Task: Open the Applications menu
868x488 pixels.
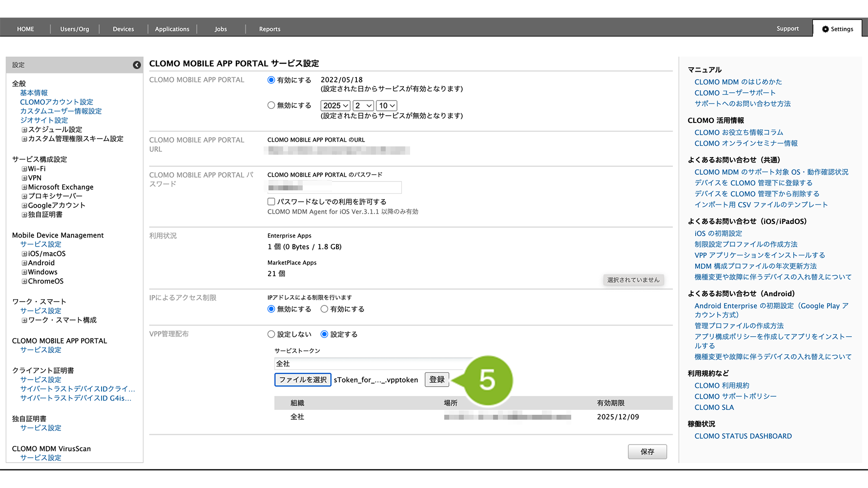Action: click(x=172, y=29)
